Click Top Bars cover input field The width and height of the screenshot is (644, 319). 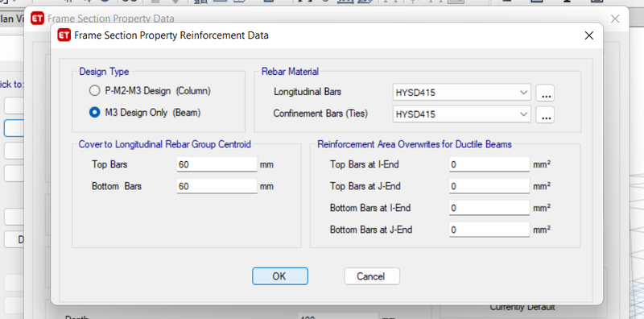[x=217, y=164]
